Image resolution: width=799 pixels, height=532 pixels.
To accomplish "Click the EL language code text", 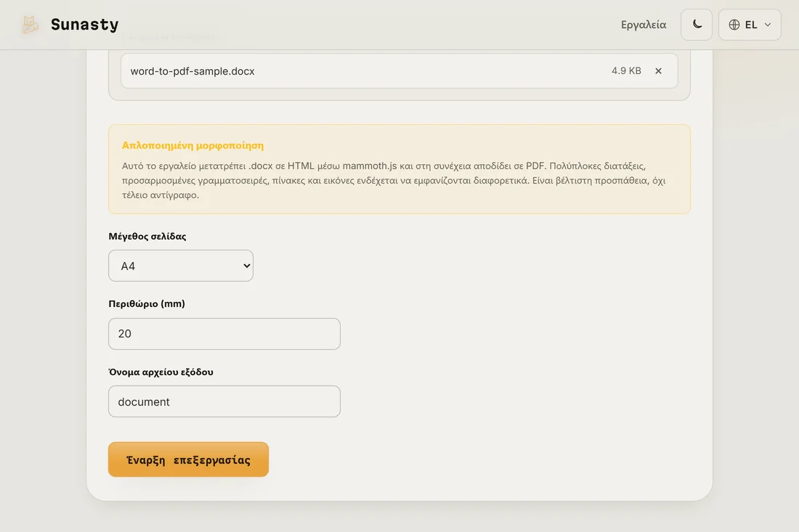I will 751,25.
